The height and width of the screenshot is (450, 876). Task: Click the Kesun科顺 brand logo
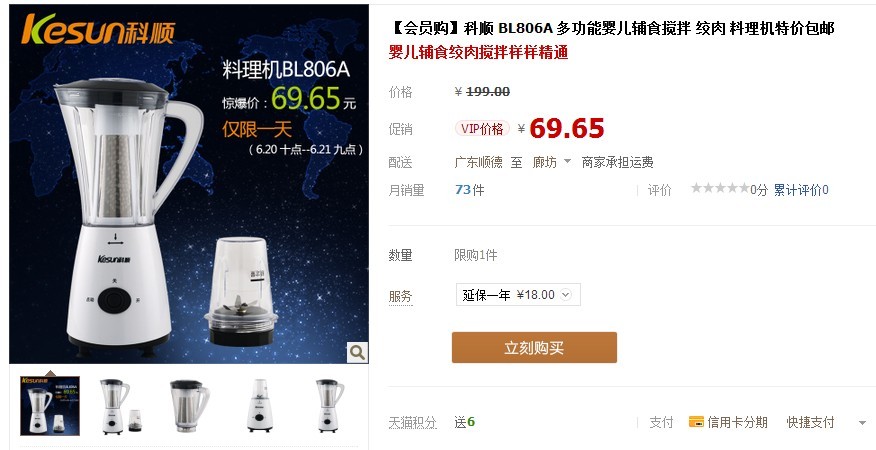pyautogui.click(x=98, y=29)
